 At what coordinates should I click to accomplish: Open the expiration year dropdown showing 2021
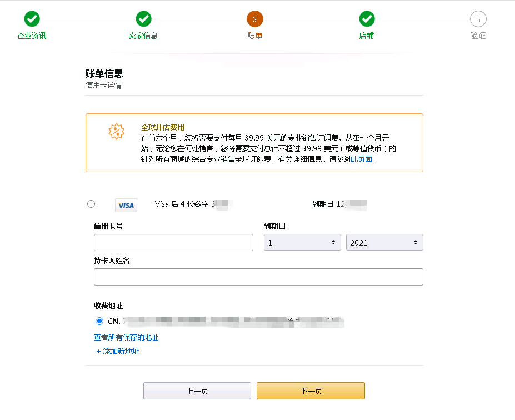[384, 242]
